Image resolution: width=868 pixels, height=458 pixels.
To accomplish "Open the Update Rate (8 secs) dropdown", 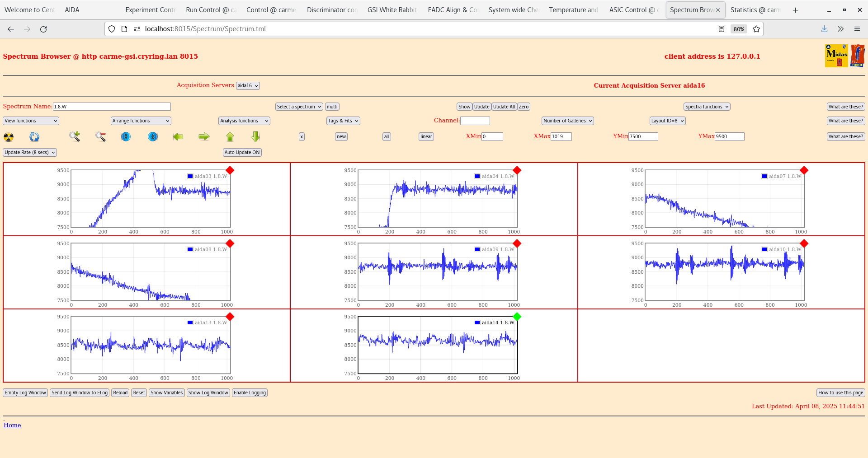I will coord(30,152).
